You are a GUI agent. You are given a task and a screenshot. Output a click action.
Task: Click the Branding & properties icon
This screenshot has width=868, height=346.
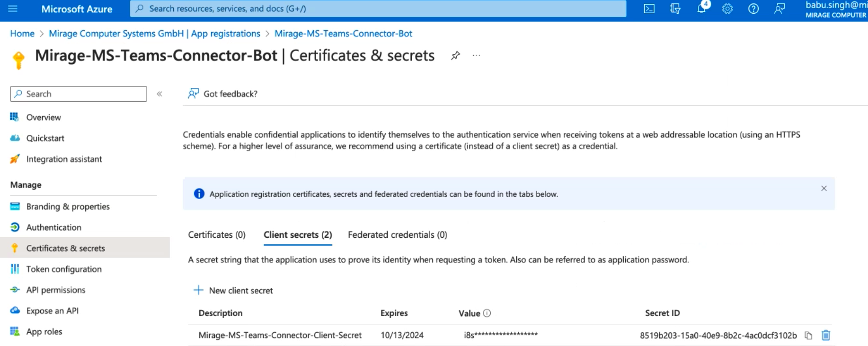(x=15, y=206)
